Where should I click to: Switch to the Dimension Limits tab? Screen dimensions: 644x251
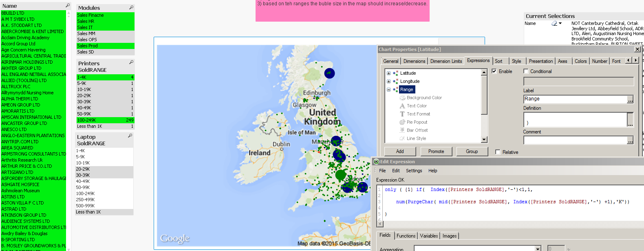pyautogui.click(x=446, y=61)
